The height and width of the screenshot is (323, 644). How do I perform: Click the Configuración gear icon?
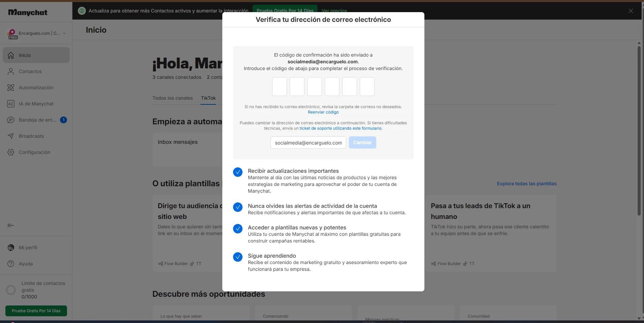pos(11,152)
